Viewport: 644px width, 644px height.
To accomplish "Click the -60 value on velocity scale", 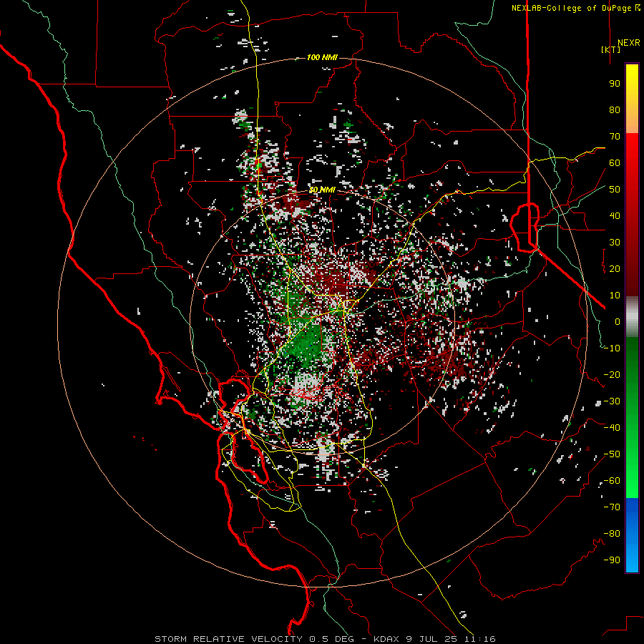I will [x=612, y=481].
